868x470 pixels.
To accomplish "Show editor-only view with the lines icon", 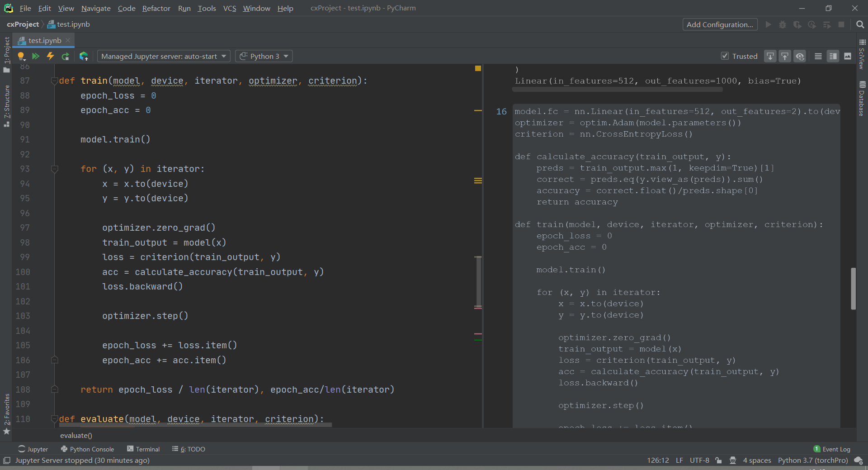I will [818, 56].
